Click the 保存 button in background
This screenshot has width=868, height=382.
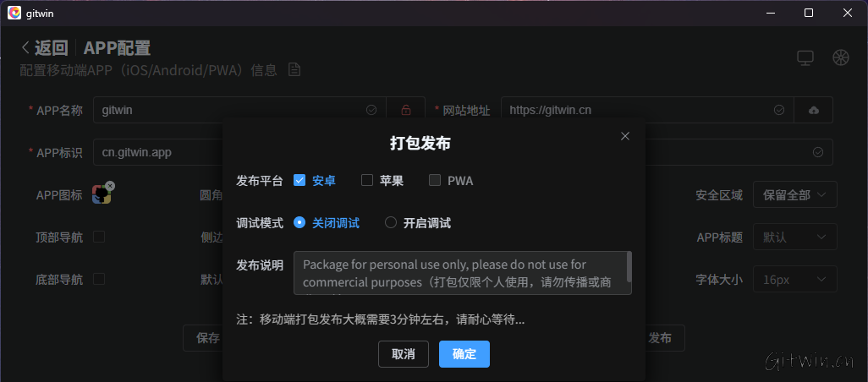[x=203, y=338]
